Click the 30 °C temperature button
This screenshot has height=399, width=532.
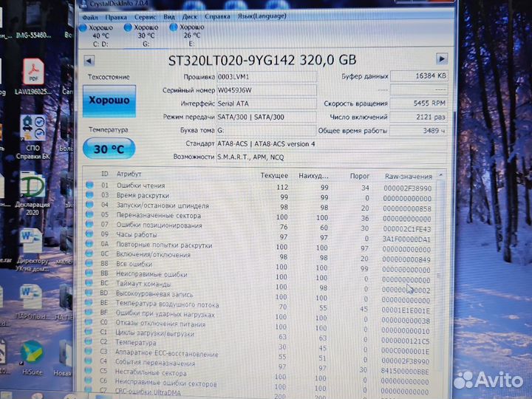(109, 149)
